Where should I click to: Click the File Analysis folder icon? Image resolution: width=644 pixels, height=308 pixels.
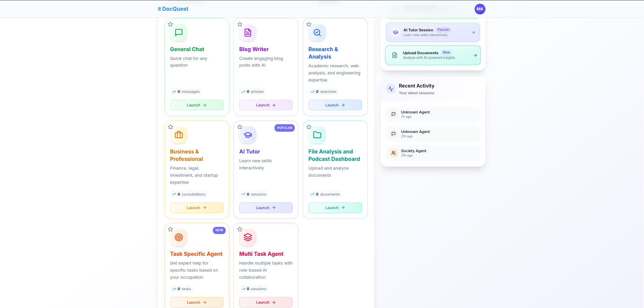317,135
